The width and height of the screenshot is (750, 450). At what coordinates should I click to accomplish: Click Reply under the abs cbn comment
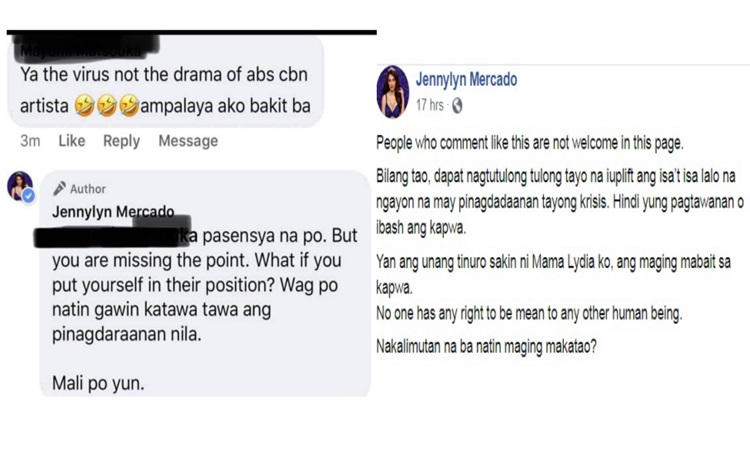pos(121,141)
